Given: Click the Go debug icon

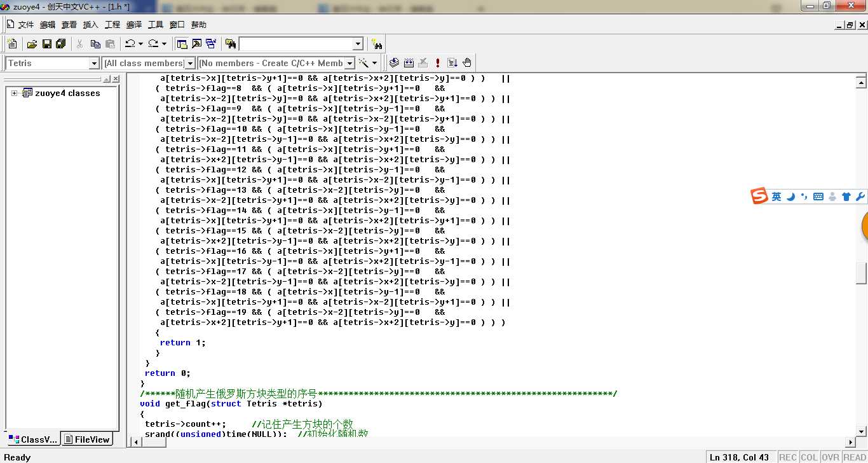Looking at the screenshot, I should coord(452,63).
